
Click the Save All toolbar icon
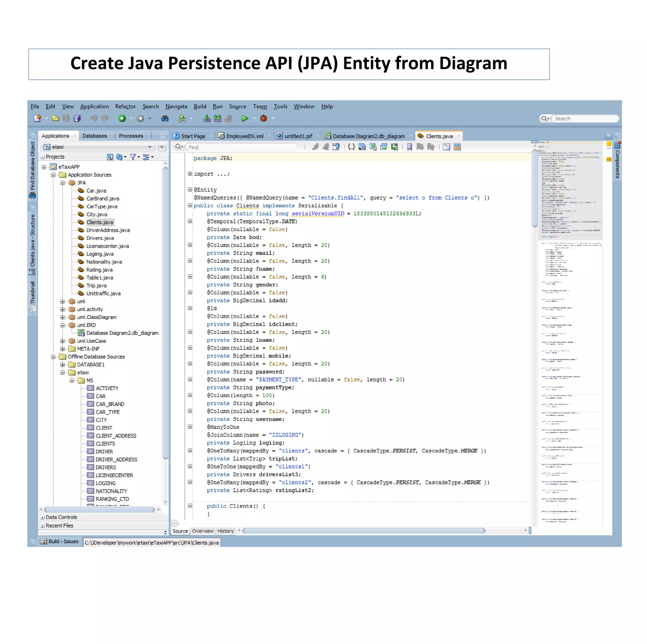(77, 118)
